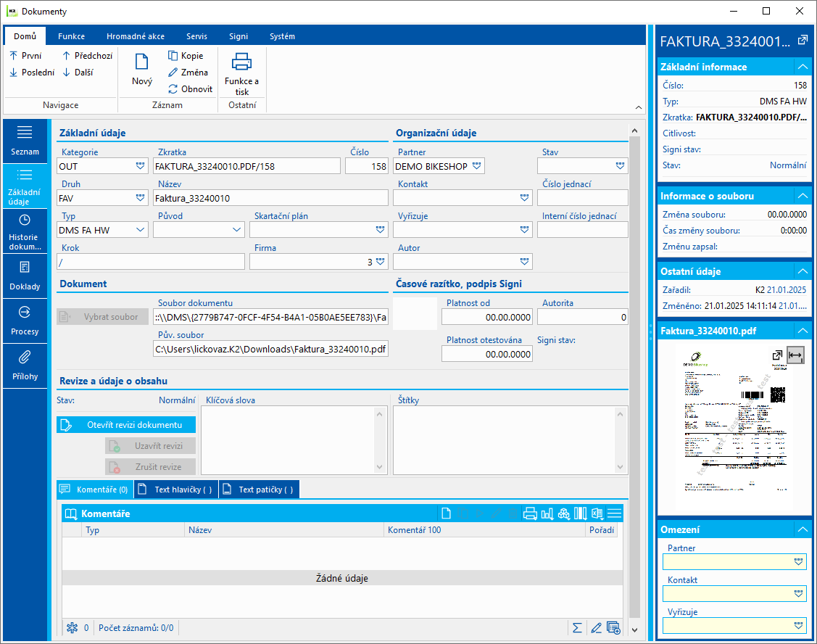Toggle fit-width icon on PDF preview
This screenshot has width=817, height=644.
pyautogui.click(x=795, y=355)
